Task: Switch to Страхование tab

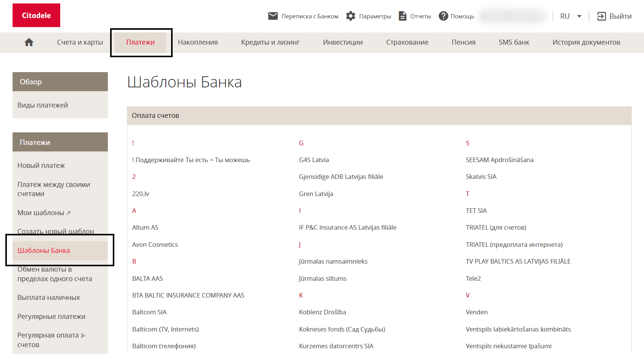Action: click(x=407, y=42)
